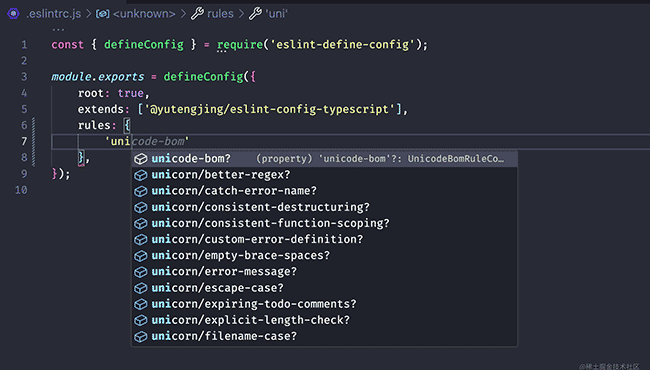This screenshot has height=370, width=650.
Task: Click the 'eslint-define-config' string
Action: pyautogui.click(x=342, y=45)
